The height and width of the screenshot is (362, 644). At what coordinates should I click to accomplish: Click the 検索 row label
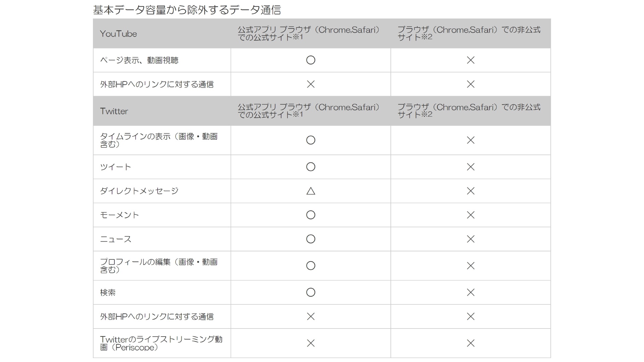point(108,293)
